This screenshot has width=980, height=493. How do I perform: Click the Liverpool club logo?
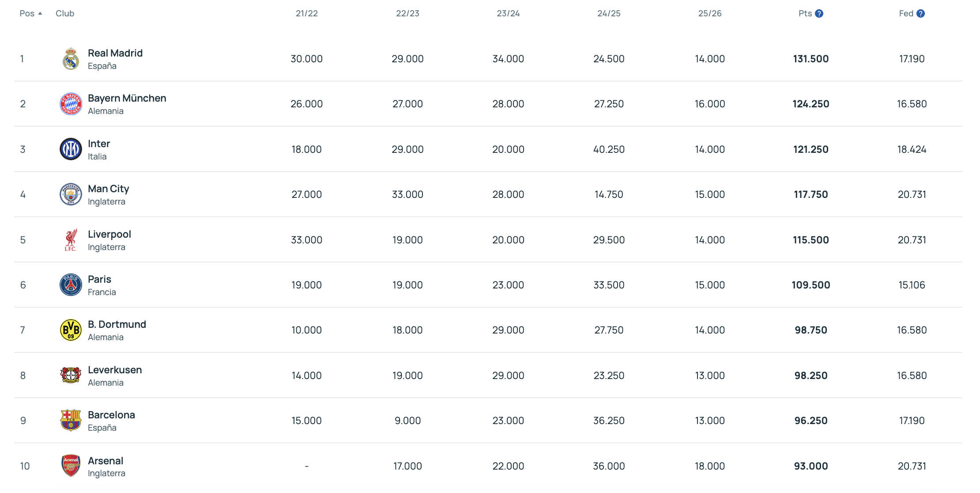(71, 240)
